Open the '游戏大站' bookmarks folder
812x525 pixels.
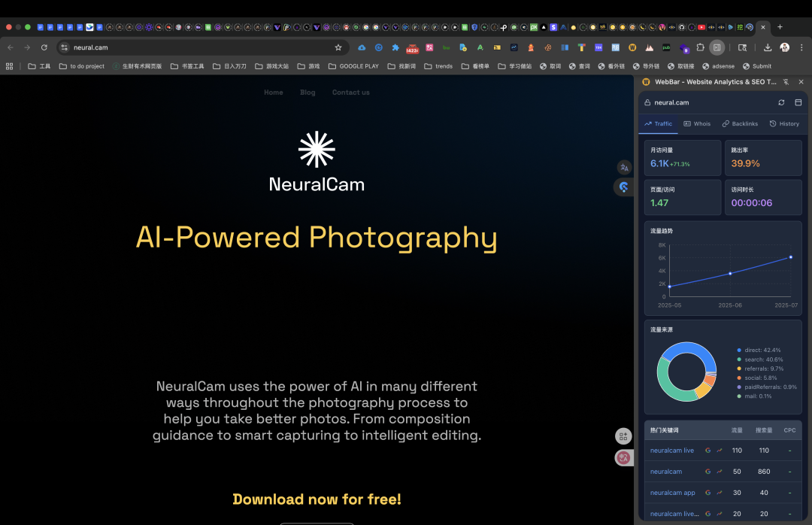point(272,66)
